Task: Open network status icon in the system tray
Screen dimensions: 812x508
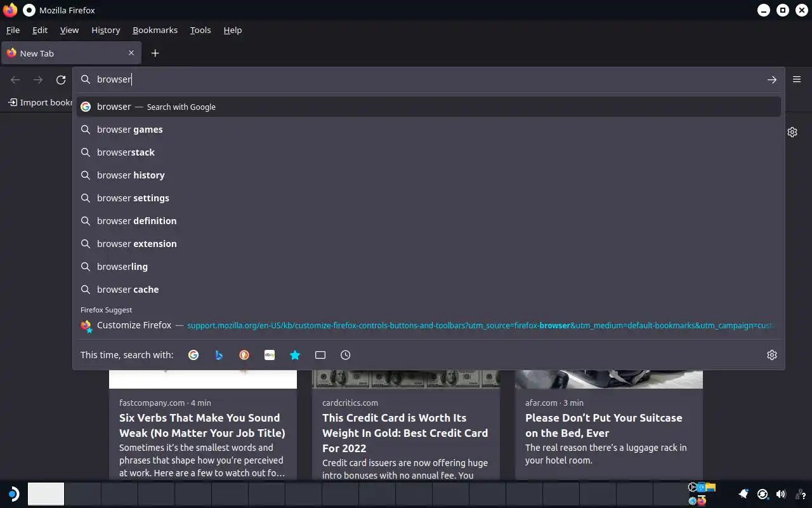Action: 801,495
